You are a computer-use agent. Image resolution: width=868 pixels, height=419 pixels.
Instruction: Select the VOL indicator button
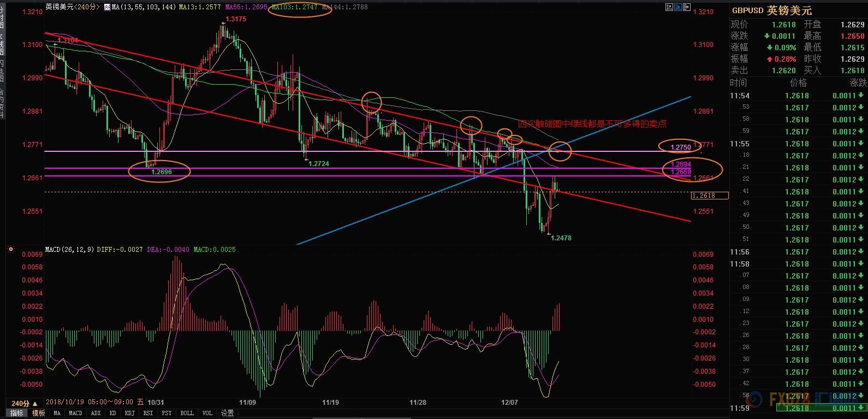coord(207,414)
